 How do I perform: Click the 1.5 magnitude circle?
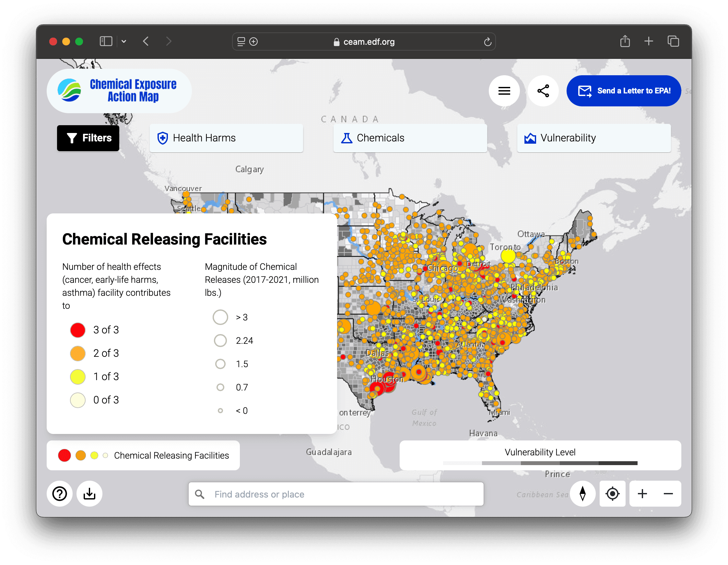pos(220,364)
